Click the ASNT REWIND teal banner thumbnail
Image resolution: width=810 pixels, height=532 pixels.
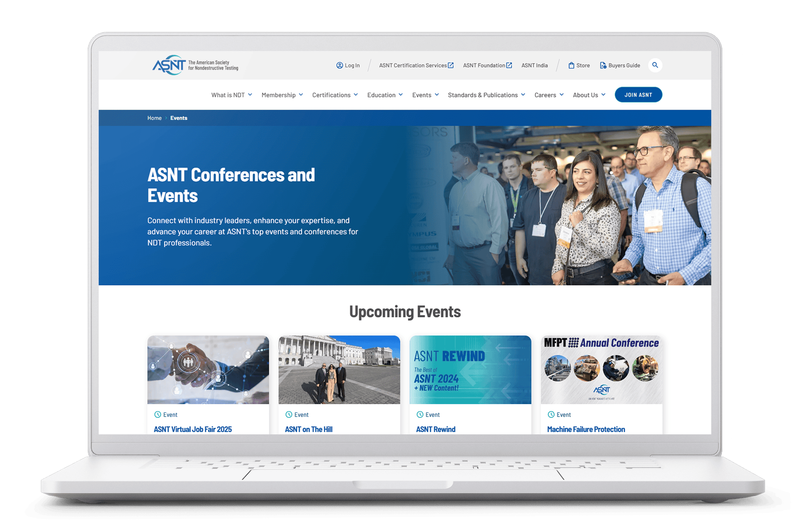(471, 370)
